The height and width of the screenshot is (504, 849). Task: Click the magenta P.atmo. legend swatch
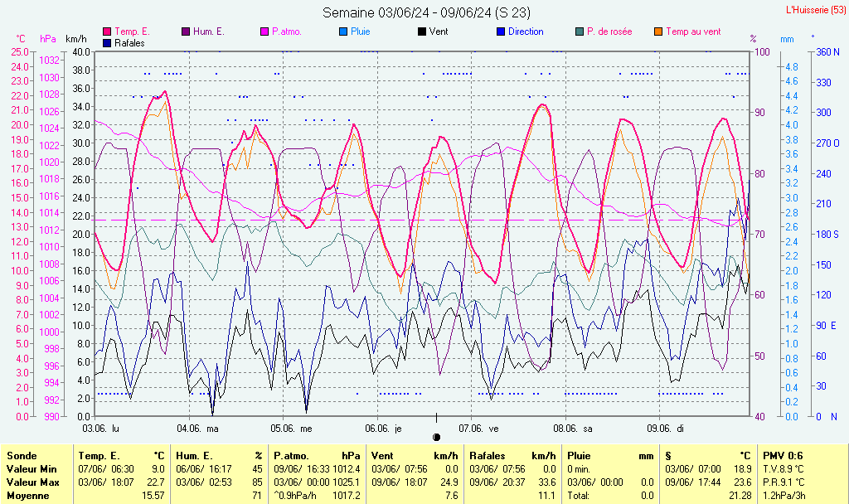(264, 32)
